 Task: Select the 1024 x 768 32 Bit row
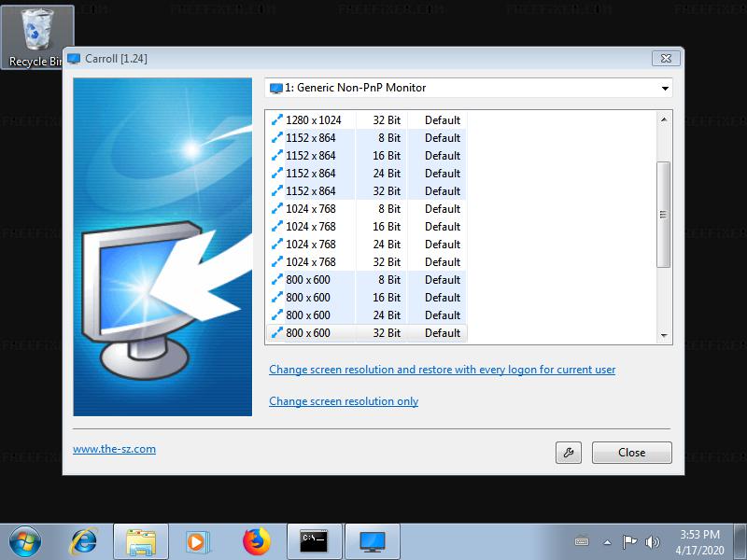point(366,262)
